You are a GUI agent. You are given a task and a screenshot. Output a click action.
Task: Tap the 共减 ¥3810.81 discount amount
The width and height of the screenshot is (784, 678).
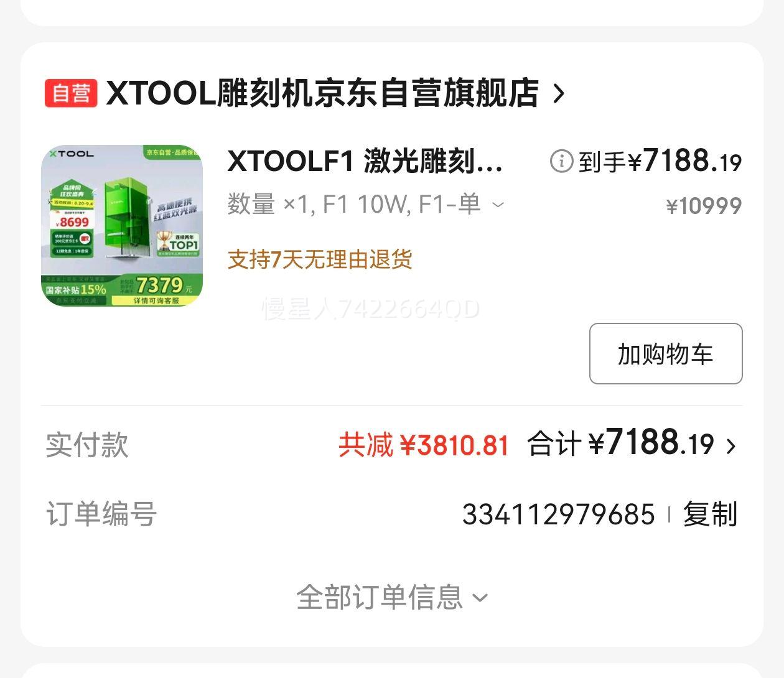424,445
